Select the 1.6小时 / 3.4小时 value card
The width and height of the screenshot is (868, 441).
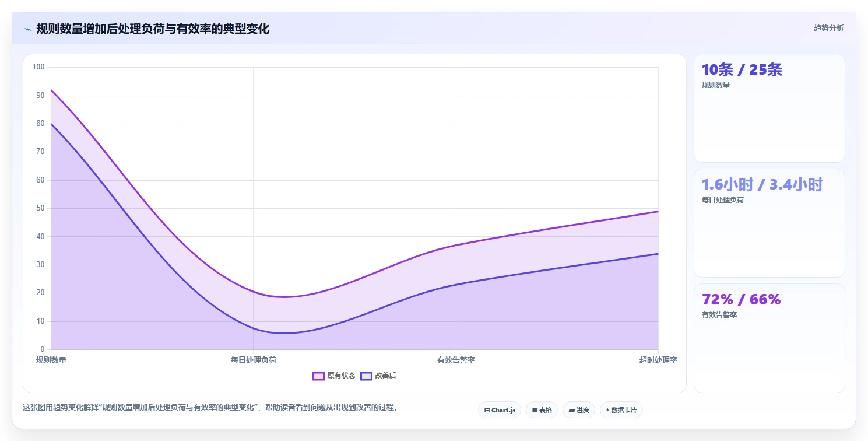point(769,223)
